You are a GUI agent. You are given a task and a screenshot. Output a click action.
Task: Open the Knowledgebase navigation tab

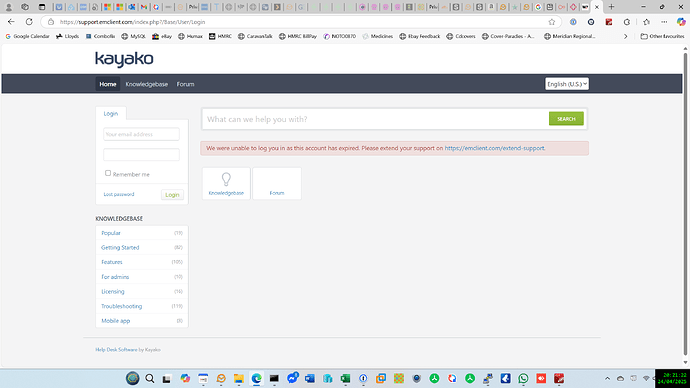click(147, 84)
